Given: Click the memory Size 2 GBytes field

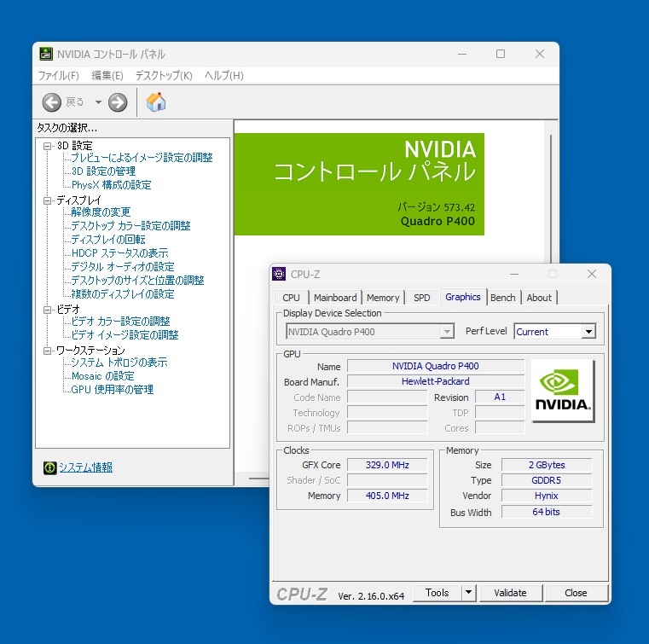Looking at the screenshot, I should (x=547, y=465).
